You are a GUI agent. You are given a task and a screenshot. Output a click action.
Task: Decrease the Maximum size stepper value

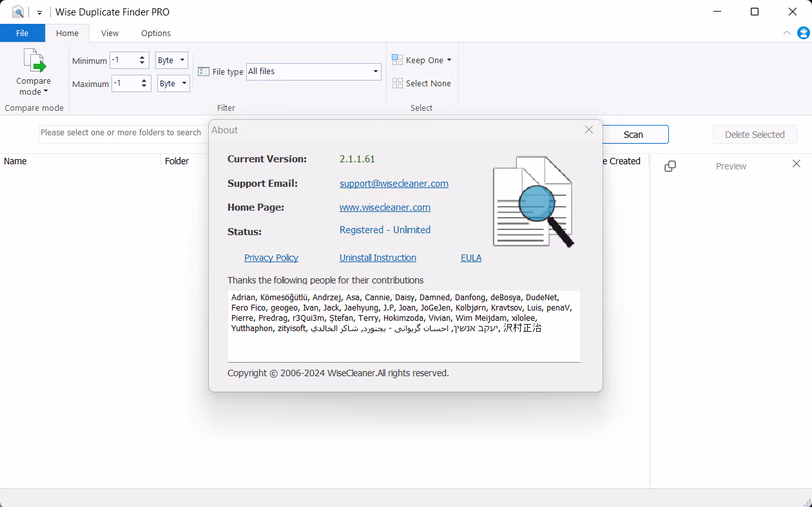coord(144,86)
